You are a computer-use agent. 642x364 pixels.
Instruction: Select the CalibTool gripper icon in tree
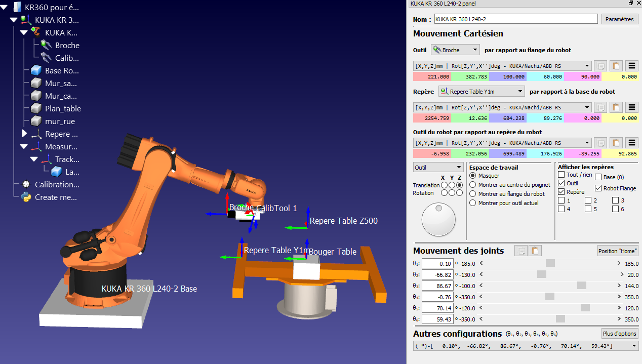point(47,58)
